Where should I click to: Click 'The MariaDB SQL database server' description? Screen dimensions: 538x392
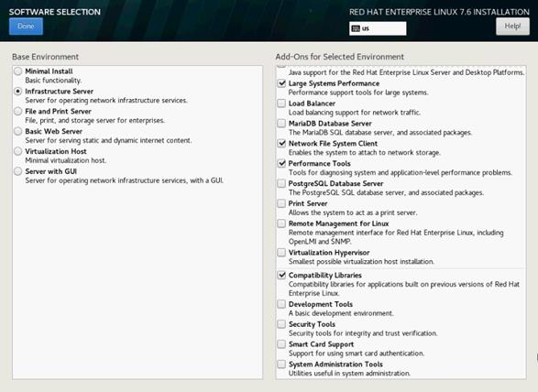click(x=380, y=133)
